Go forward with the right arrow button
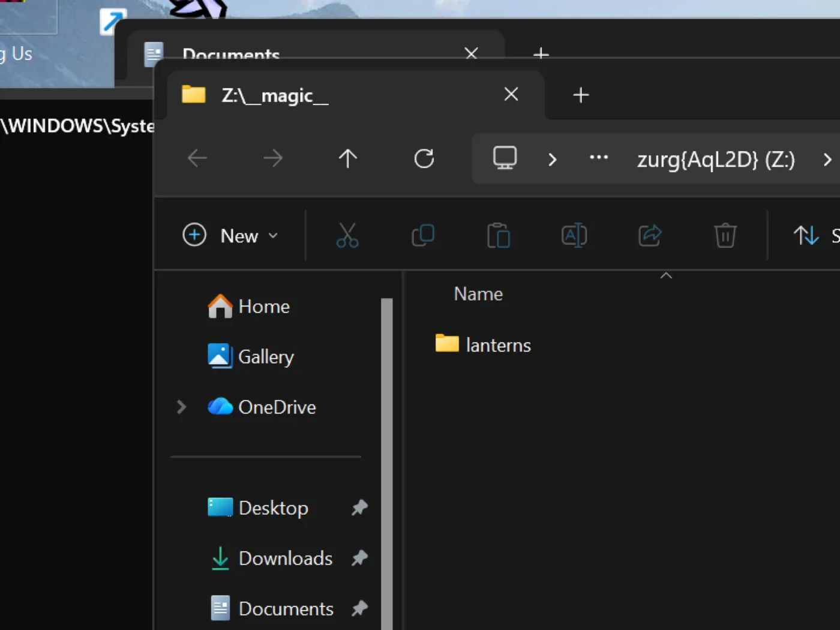Screen dimensions: 840x630 point(273,158)
